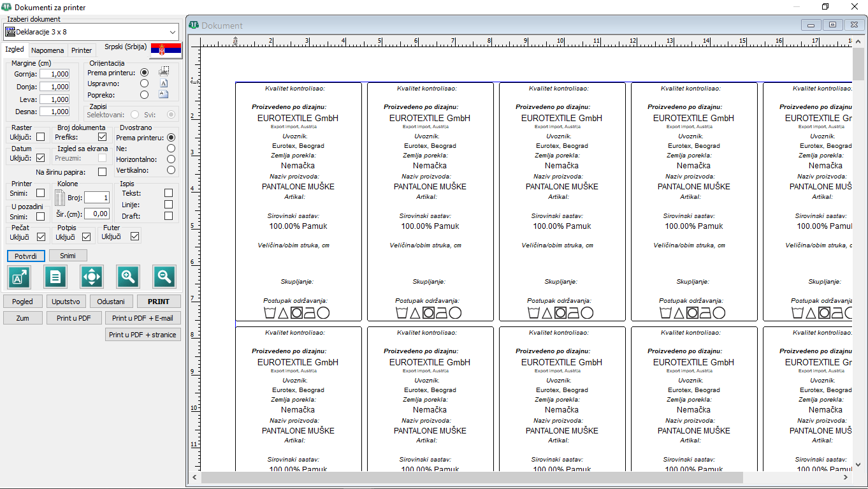Click Print u PDF + E-mail button

pyautogui.click(x=143, y=318)
